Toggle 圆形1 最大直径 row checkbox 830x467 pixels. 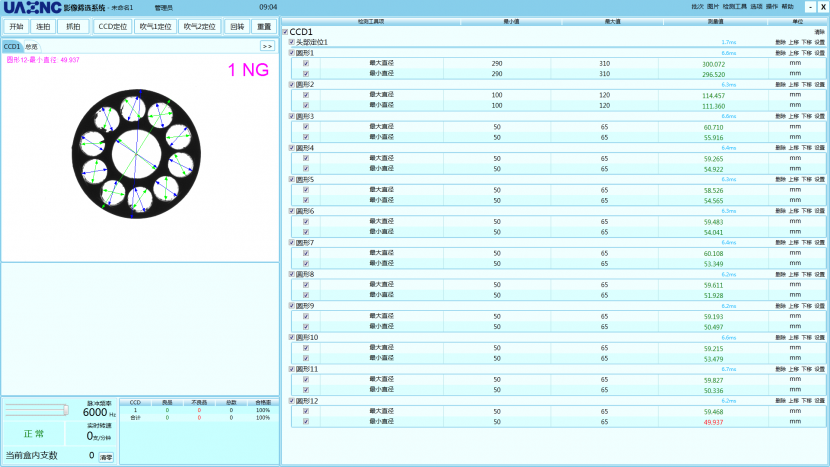(x=306, y=64)
